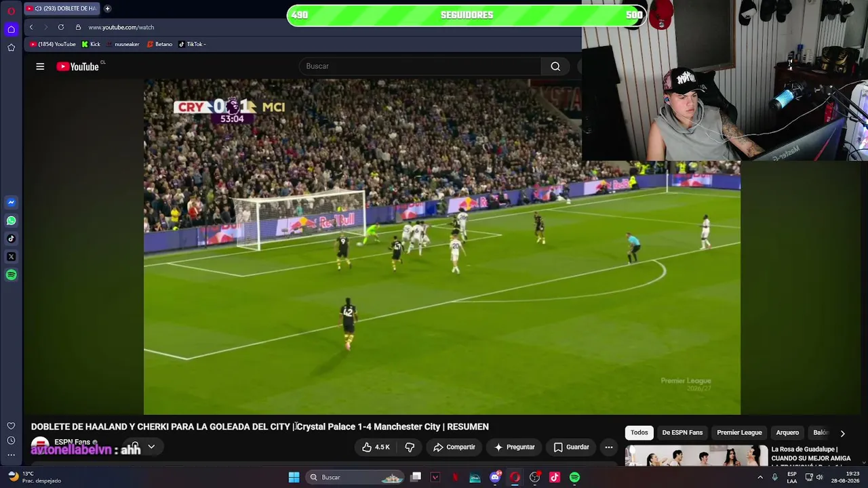868x488 pixels.
Task: Open Spotify from the taskbar
Action: pyautogui.click(x=574, y=477)
